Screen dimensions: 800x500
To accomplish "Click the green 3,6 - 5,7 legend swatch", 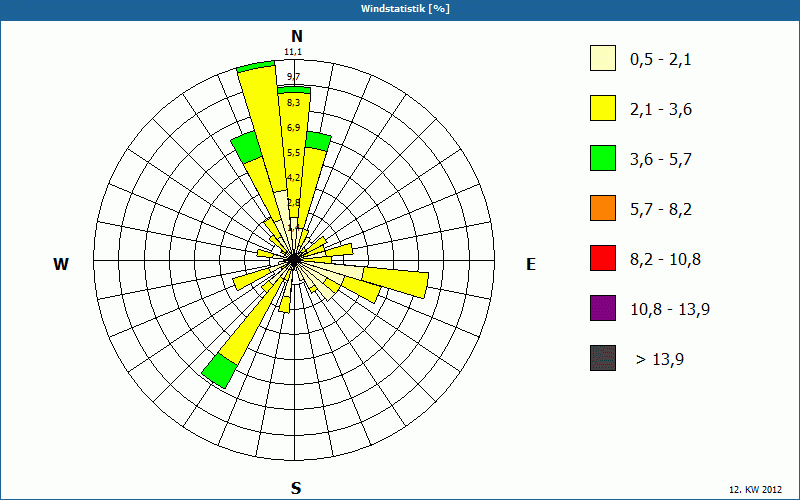I will (603, 158).
